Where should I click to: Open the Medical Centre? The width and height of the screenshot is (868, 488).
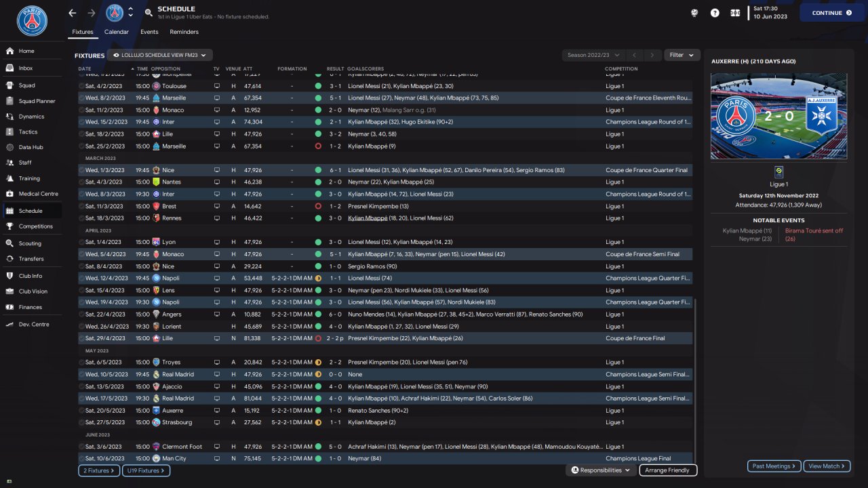tap(32, 194)
